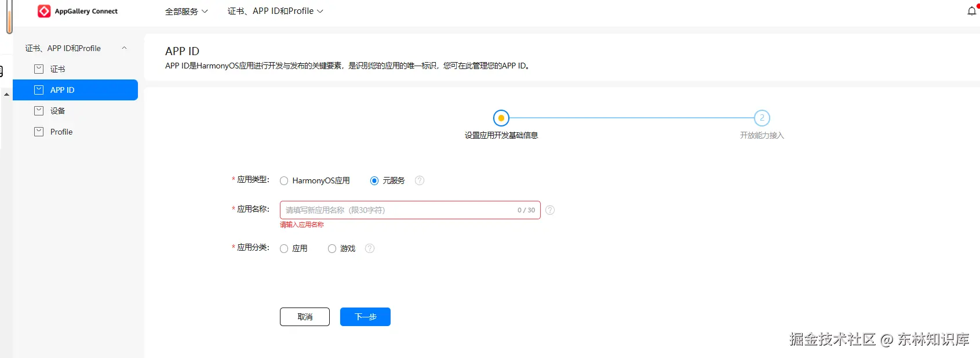Click step one 设置应用开发基础信息 marker

click(501, 118)
